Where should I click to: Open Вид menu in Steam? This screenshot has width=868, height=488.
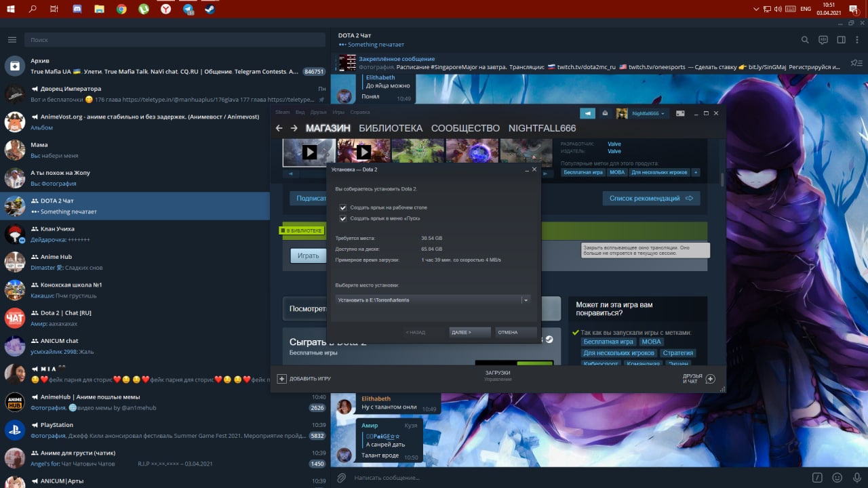click(x=300, y=112)
